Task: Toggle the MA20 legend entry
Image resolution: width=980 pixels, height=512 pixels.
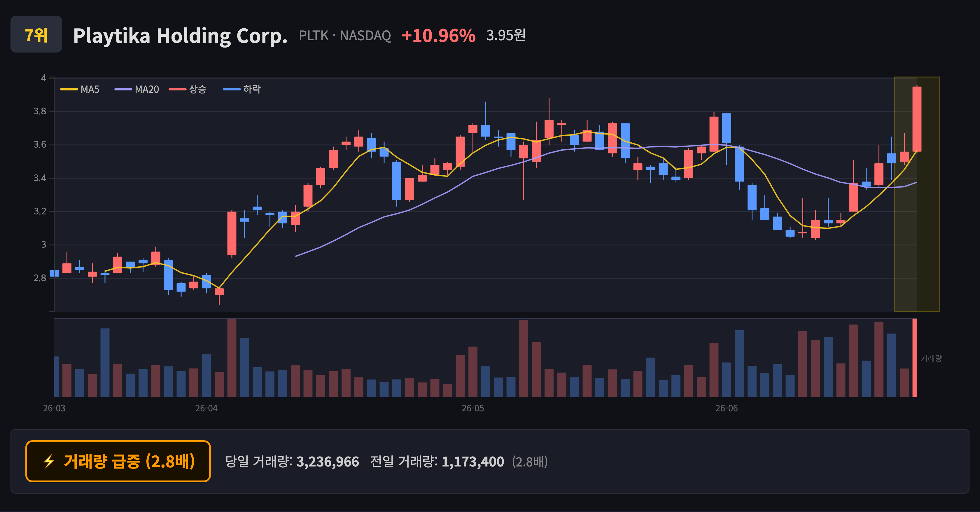Action: click(137, 89)
